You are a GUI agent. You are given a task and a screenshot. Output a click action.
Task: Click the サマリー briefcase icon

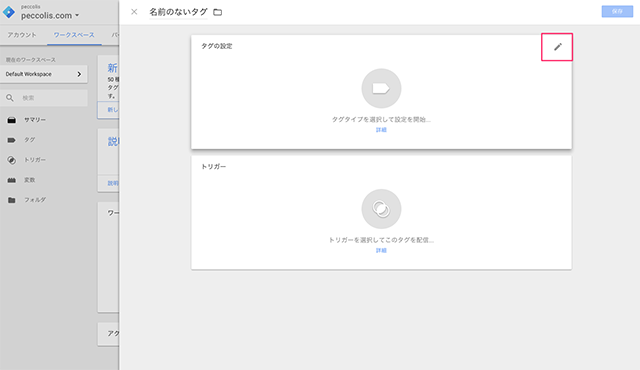click(x=12, y=120)
